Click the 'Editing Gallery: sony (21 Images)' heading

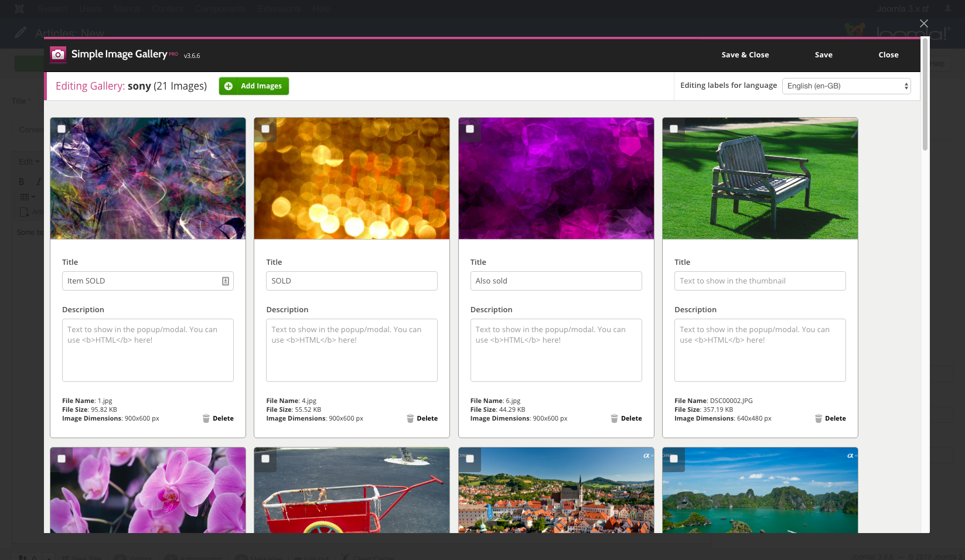coord(131,86)
